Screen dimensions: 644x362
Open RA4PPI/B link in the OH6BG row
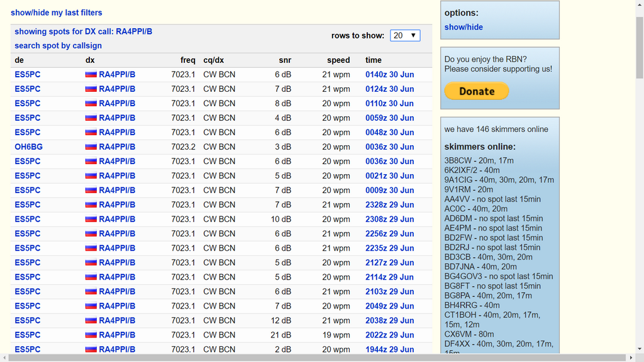tap(117, 146)
